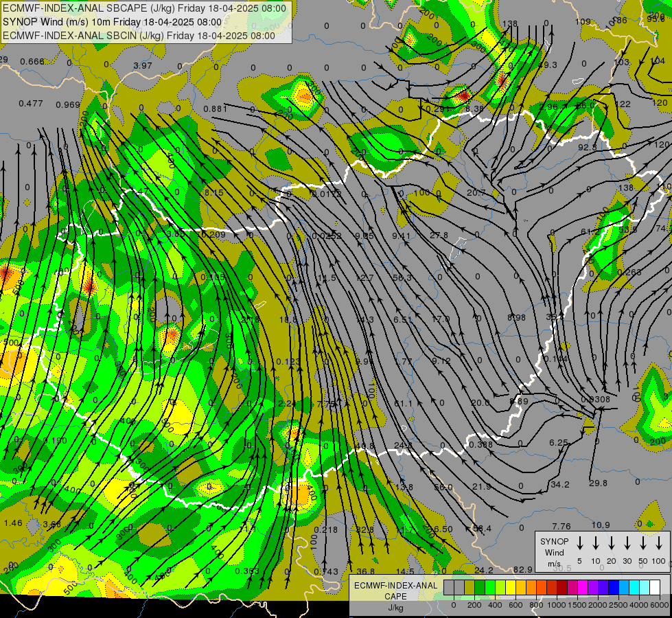672x618 pixels.
Task: Click the map value 0.881
Action: pos(215,109)
